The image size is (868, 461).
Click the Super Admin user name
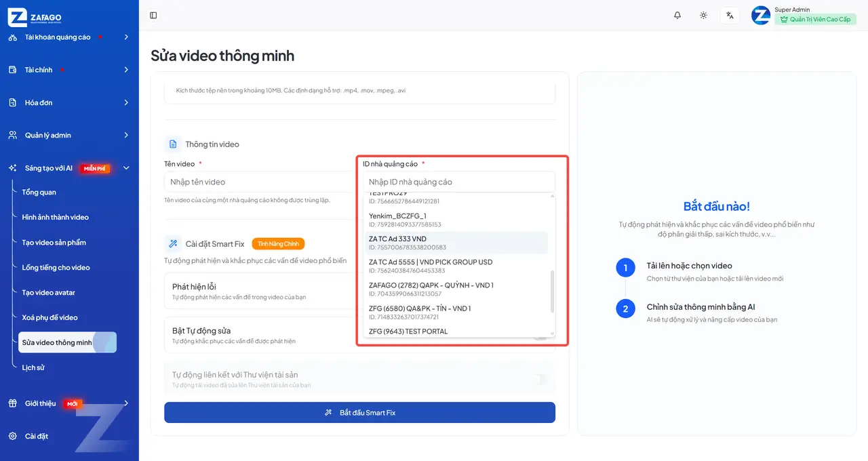[792, 9]
